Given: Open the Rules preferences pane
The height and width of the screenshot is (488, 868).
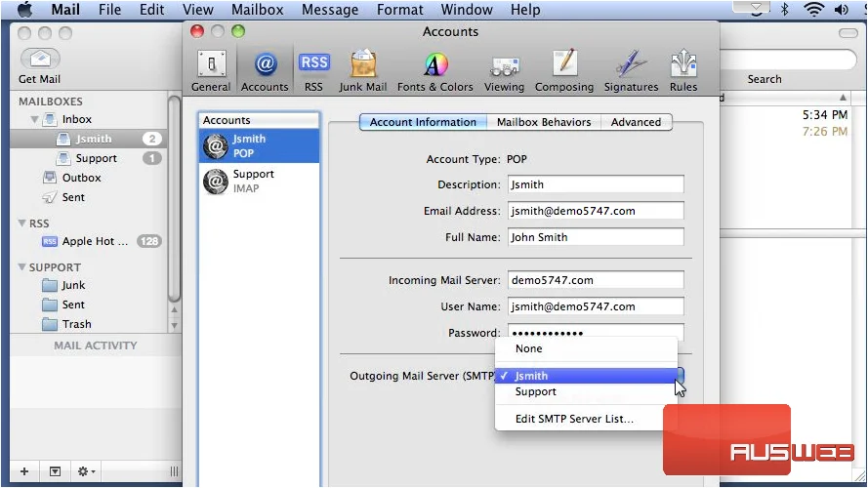Looking at the screenshot, I should (x=683, y=71).
